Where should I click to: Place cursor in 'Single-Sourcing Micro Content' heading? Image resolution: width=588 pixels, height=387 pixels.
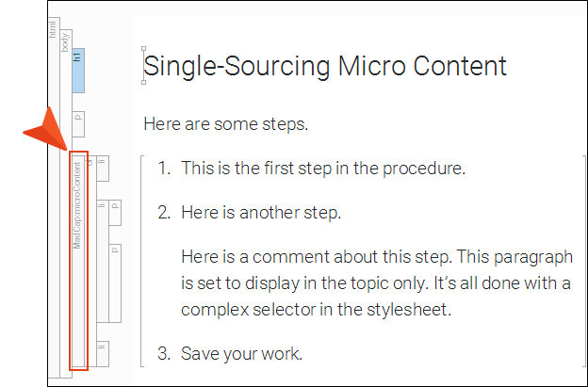click(x=325, y=66)
